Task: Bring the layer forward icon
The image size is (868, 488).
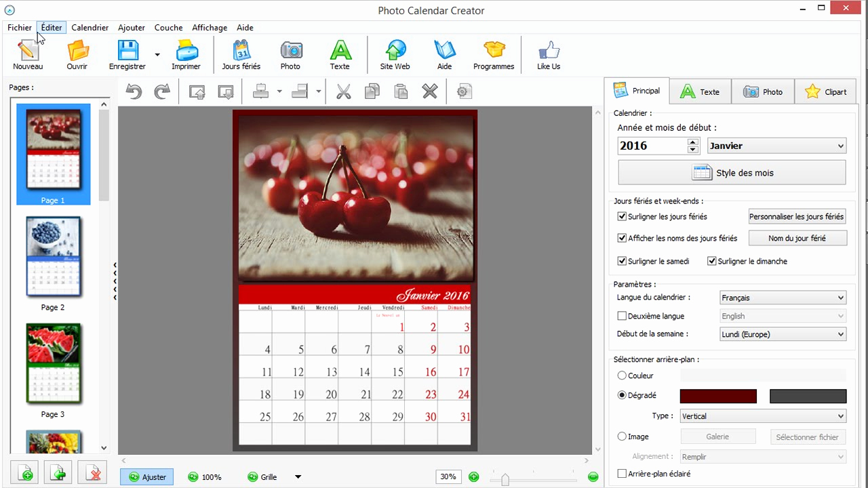Action: [197, 91]
